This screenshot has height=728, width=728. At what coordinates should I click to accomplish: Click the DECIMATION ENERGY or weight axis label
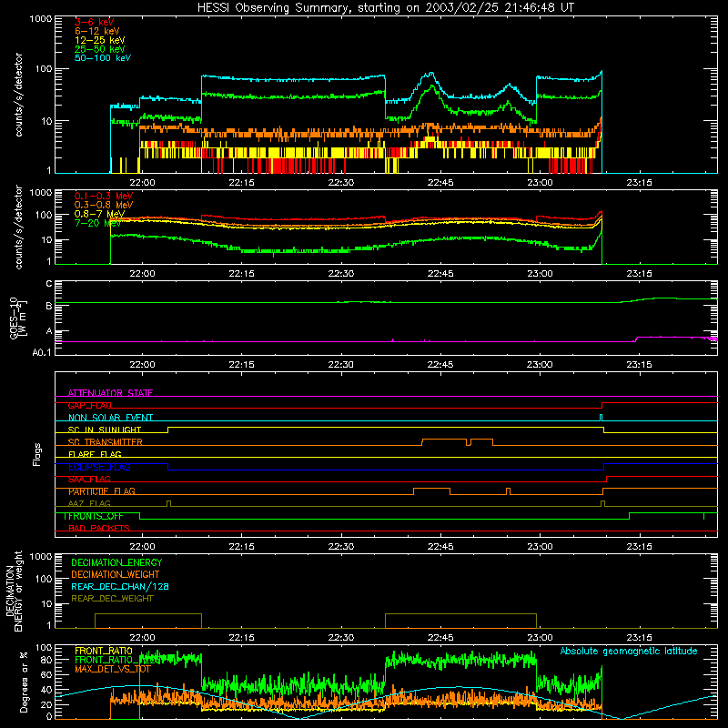14,591
